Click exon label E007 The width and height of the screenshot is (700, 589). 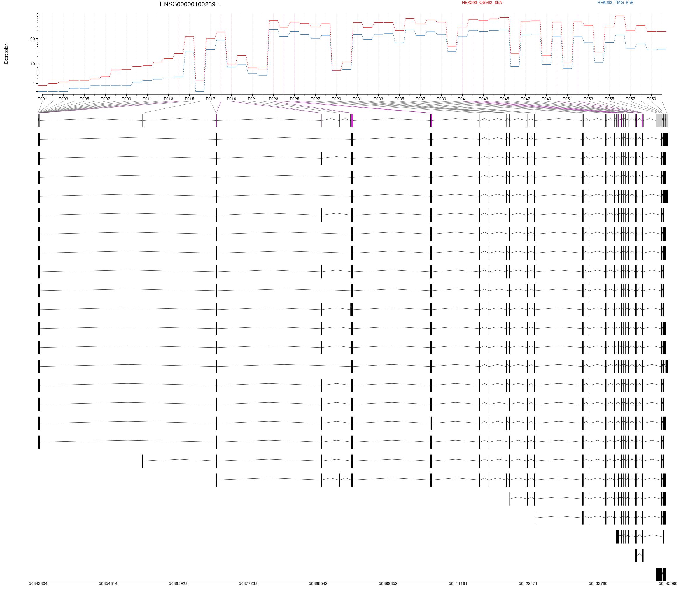tap(105, 99)
